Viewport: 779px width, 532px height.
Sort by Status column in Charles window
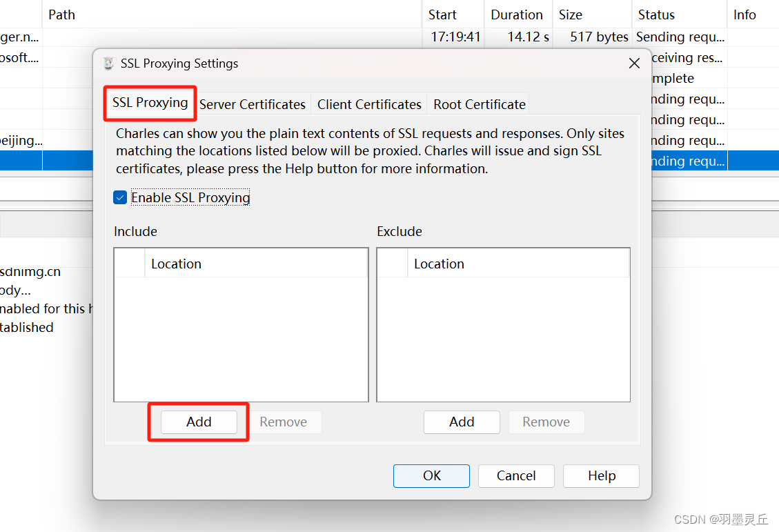(679, 14)
